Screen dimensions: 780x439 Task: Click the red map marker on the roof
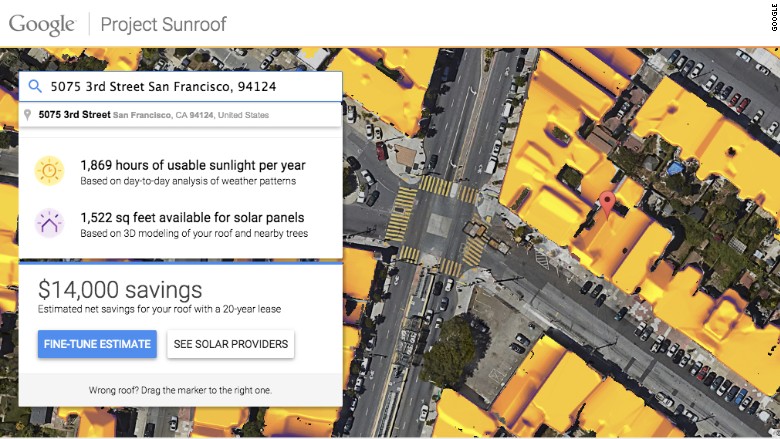pyautogui.click(x=607, y=204)
